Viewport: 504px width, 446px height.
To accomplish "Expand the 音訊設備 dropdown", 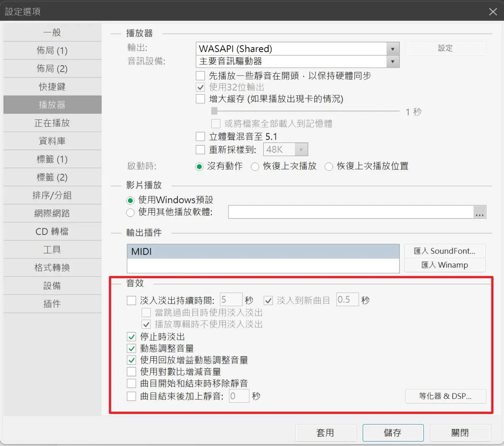I will tap(393, 61).
